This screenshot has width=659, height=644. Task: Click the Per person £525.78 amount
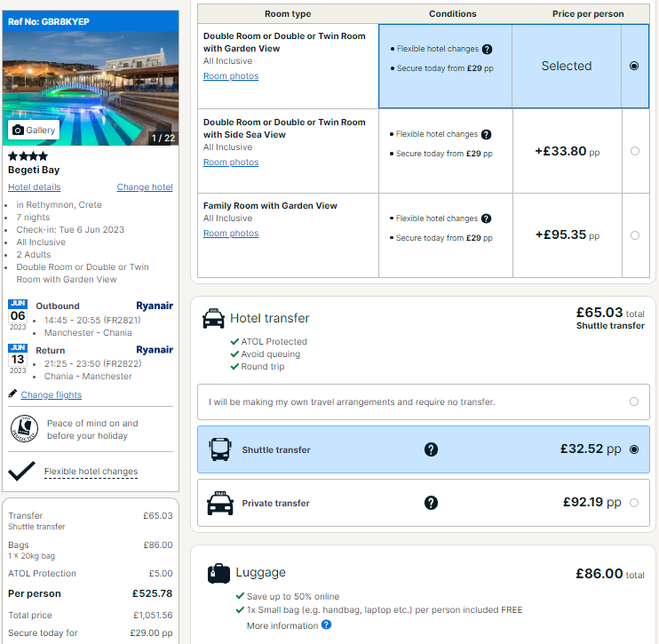click(x=152, y=593)
